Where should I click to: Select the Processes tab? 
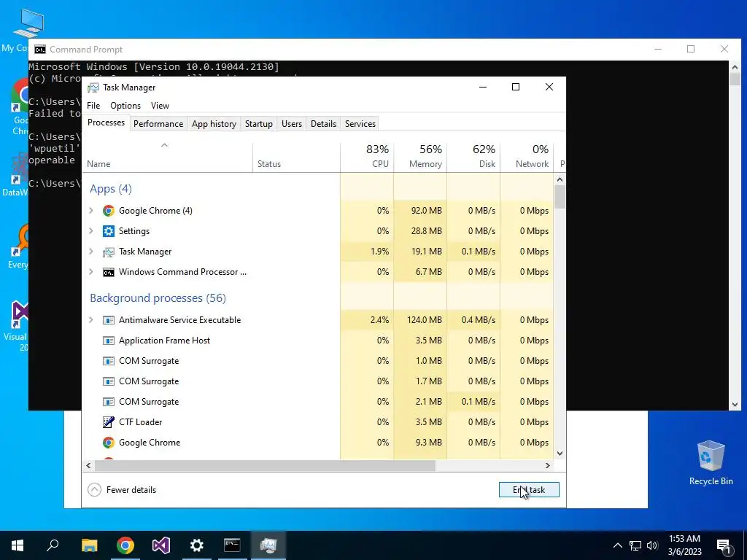[x=106, y=122]
